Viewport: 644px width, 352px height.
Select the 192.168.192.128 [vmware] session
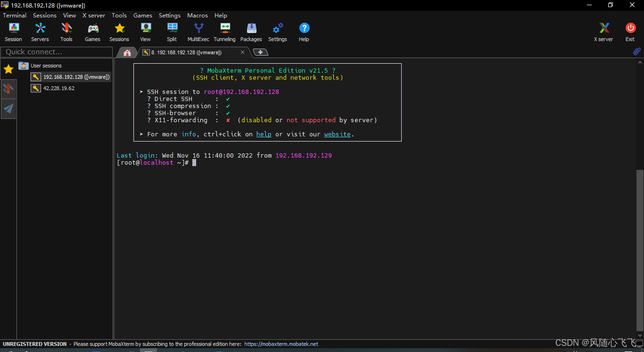(x=71, y=77)
